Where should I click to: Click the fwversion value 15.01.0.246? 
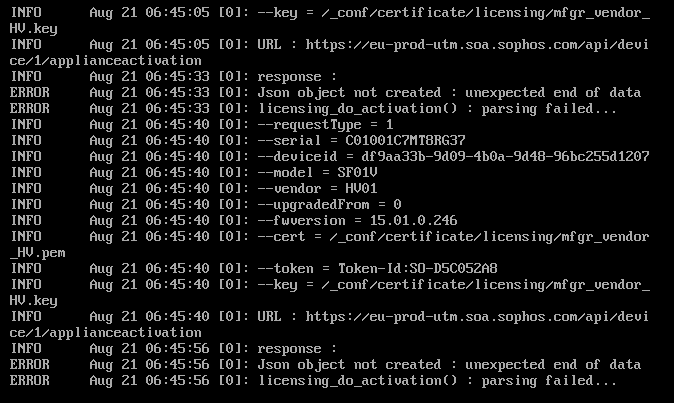point(413,220)
